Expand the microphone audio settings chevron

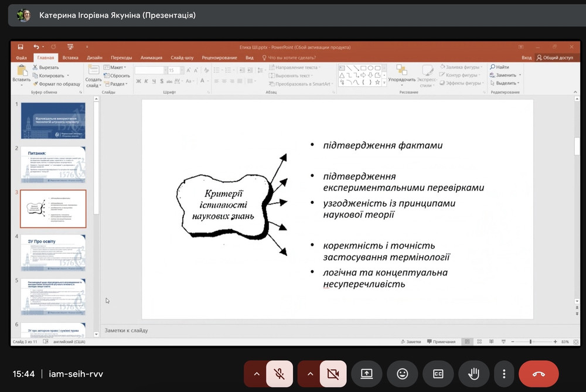256,374
